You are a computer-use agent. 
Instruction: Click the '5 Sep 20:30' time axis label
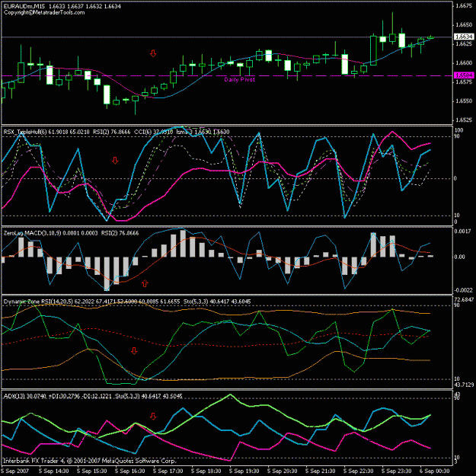[283, 471]
